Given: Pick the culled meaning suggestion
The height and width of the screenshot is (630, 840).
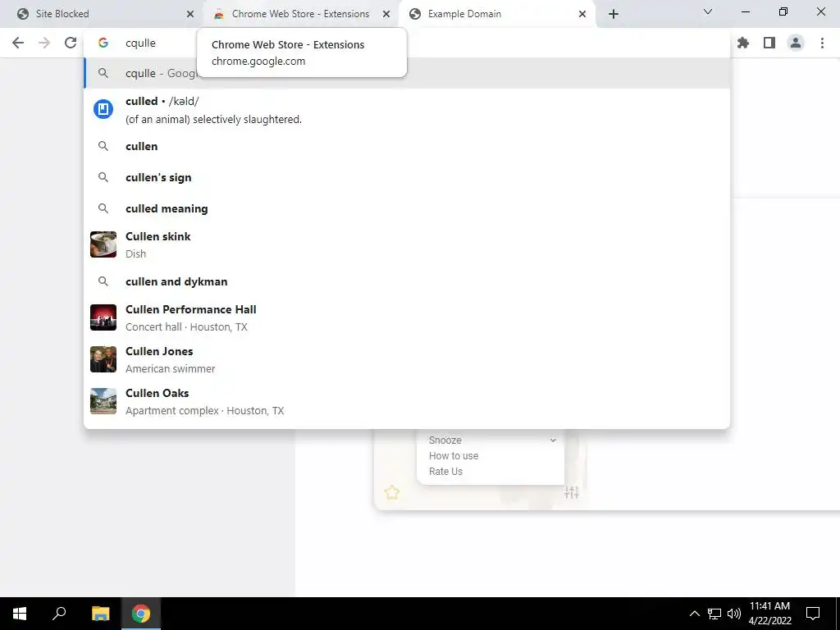Looking at the screenshot, I should pyautogui.click(x=407, y=208).
